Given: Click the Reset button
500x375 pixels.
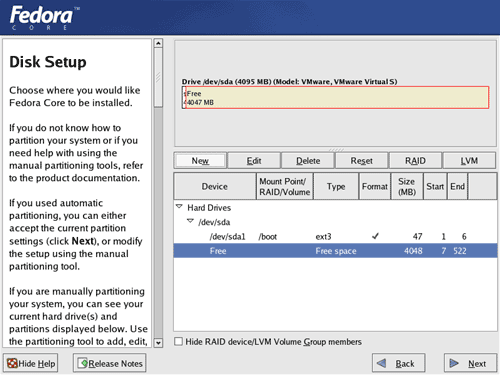Looking at the screenshot, I should pos(362,161).
